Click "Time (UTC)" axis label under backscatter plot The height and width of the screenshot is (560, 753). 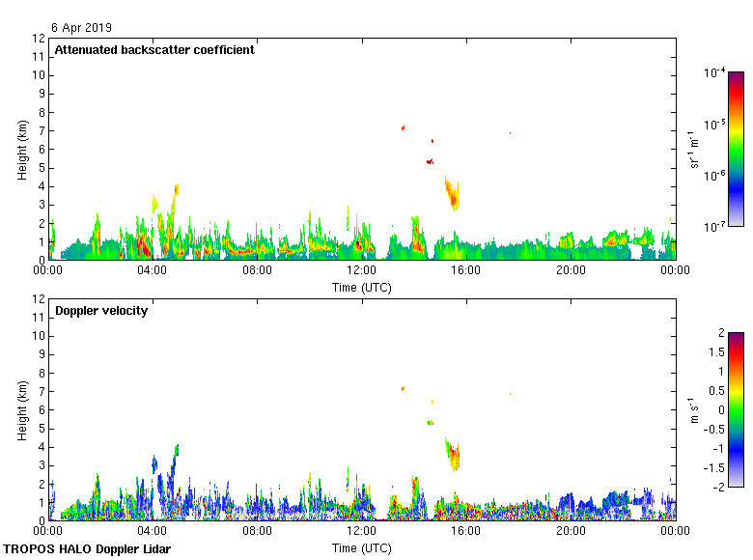[x=362, y=287]
